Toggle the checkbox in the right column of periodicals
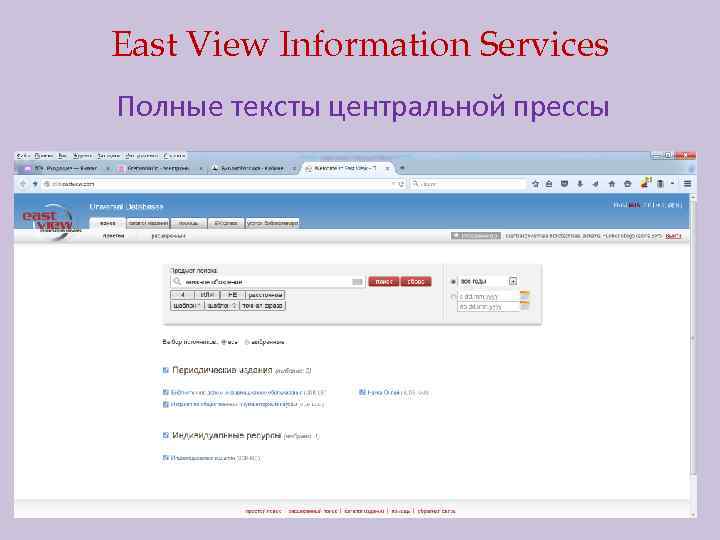Viewport: 720px width, 540px height. (x=362, y=392)
